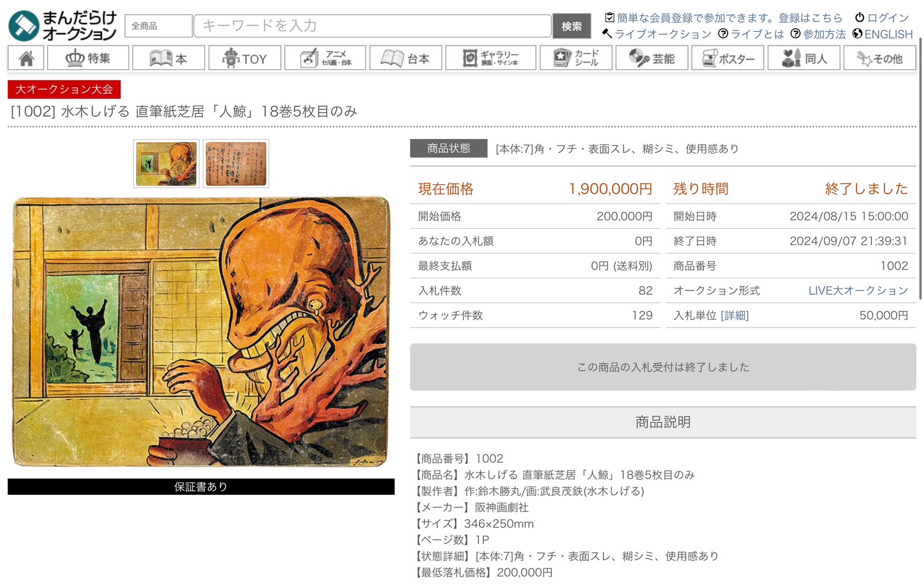Go to the Home house icon
Image resolution: width=924 pixels, height=585 pixels.
26,59
